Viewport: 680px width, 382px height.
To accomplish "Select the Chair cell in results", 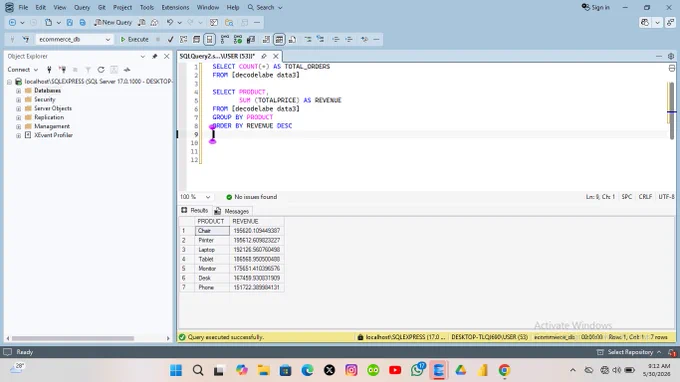I will (x=212, y=231).
